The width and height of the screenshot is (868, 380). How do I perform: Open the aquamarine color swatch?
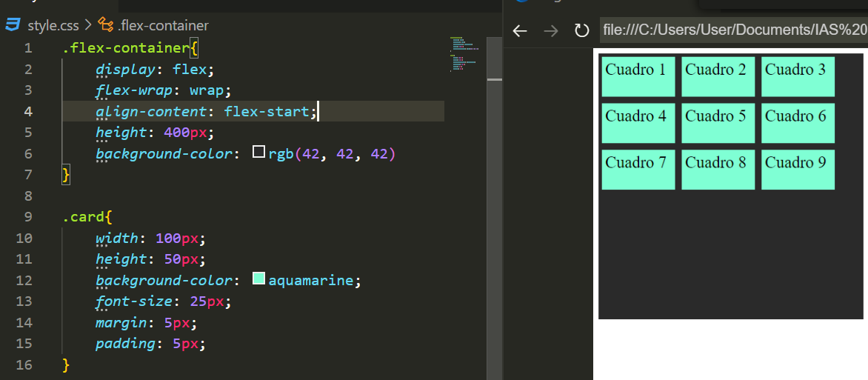pyautogui.click(x=258, y=279)
